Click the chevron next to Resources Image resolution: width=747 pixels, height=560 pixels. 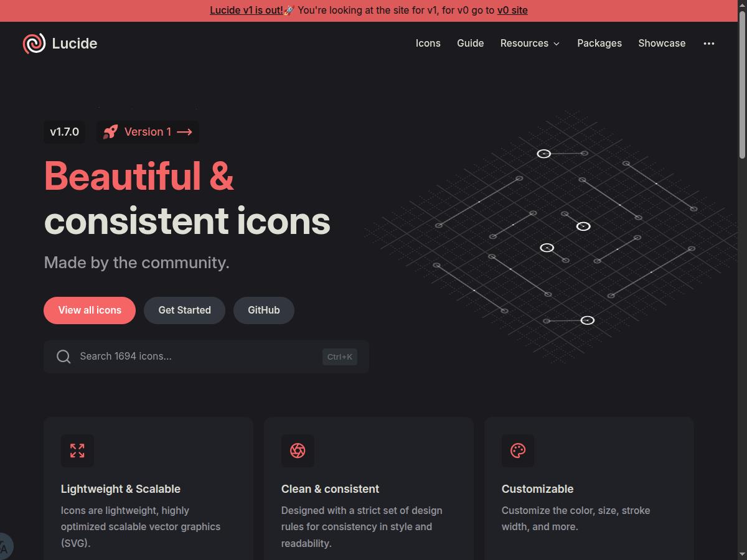[x=557, y=44]
